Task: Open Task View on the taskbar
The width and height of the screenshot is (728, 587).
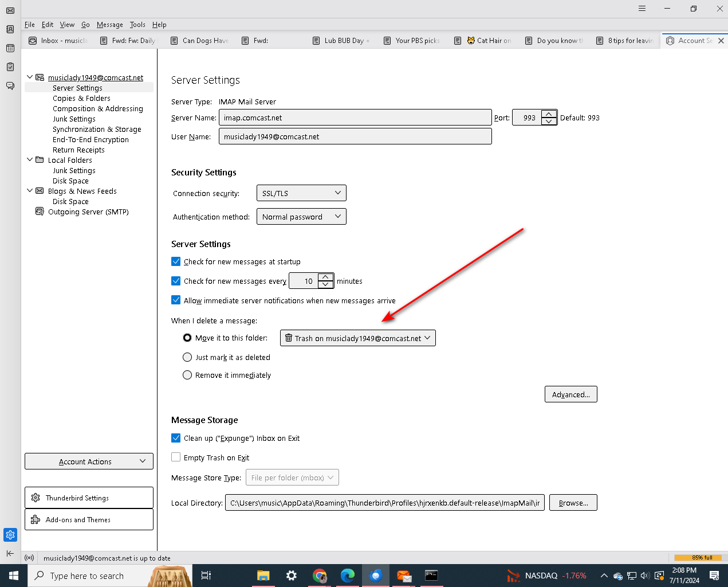Action: [206, 576]
